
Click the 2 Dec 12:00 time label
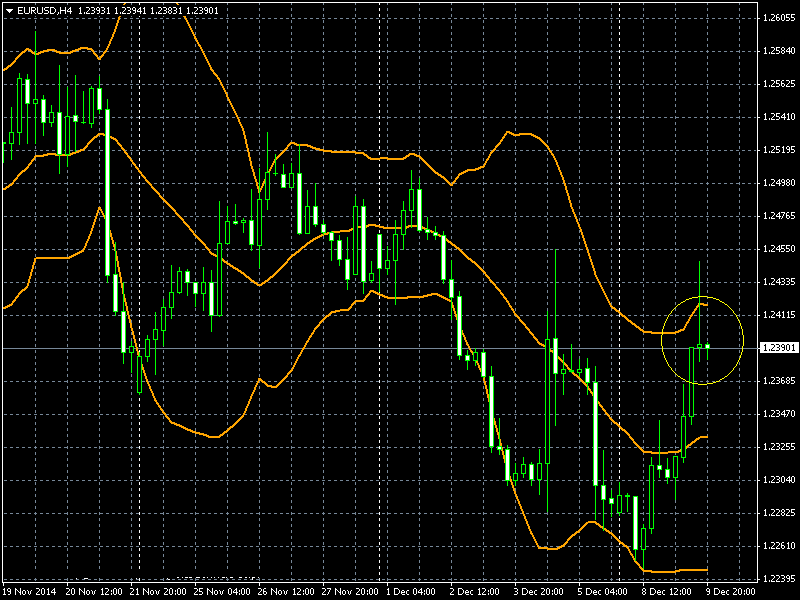coord(474,592)
